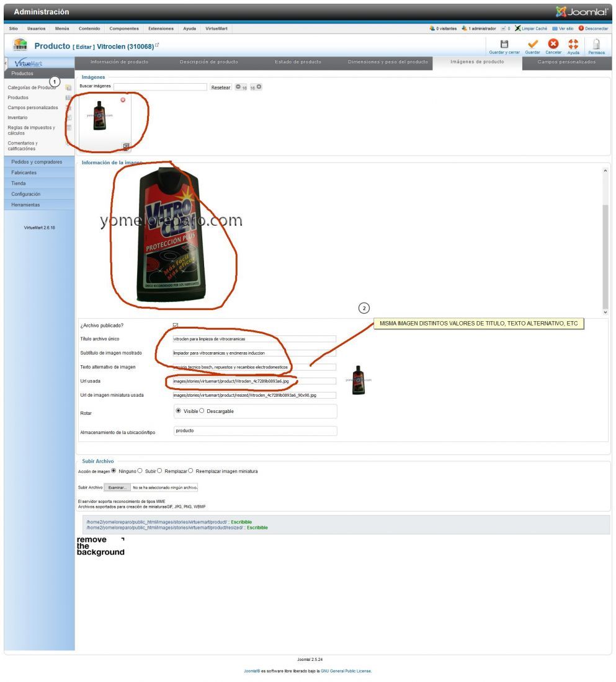This screenshot has height=682, width=616.
Task: Click the icon beside Inventario entry
Action: (x=68, y=117)
